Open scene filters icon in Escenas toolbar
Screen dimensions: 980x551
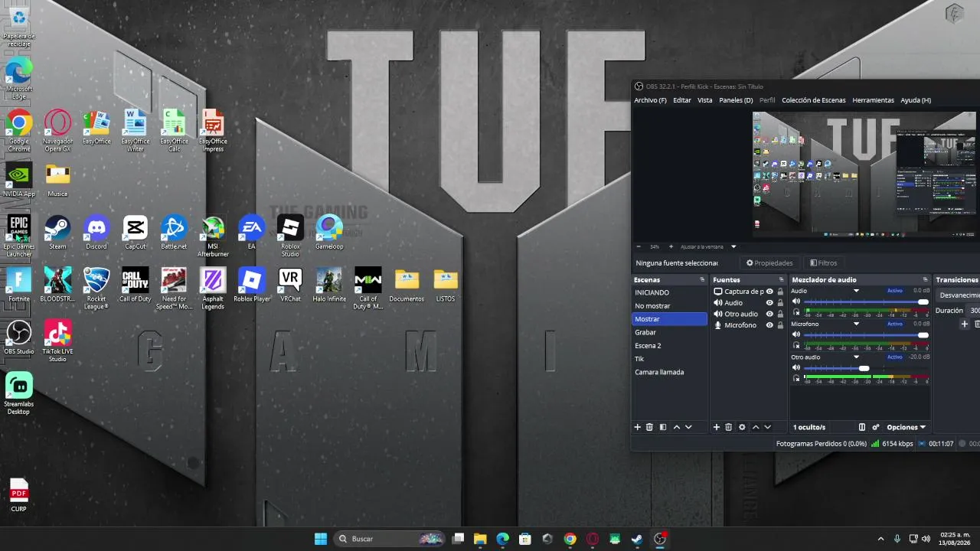pyautogui.click(x=663, y=427)
